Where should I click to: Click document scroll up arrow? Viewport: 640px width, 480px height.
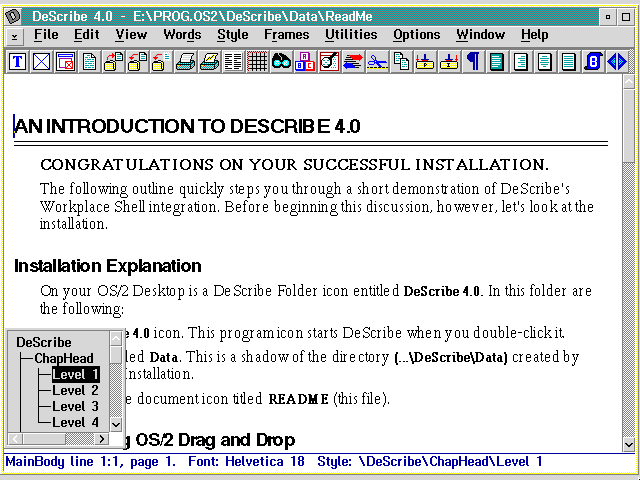point(629,82)
